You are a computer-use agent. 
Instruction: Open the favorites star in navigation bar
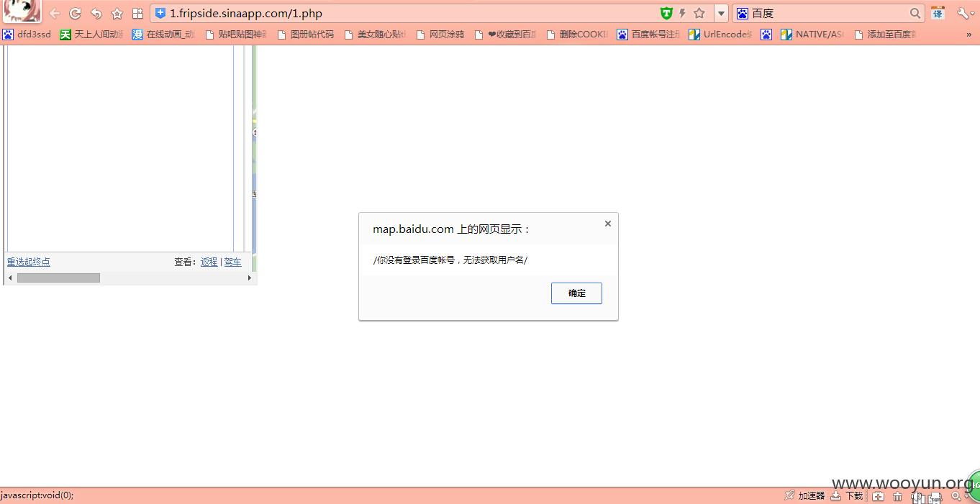coord(117,14)
